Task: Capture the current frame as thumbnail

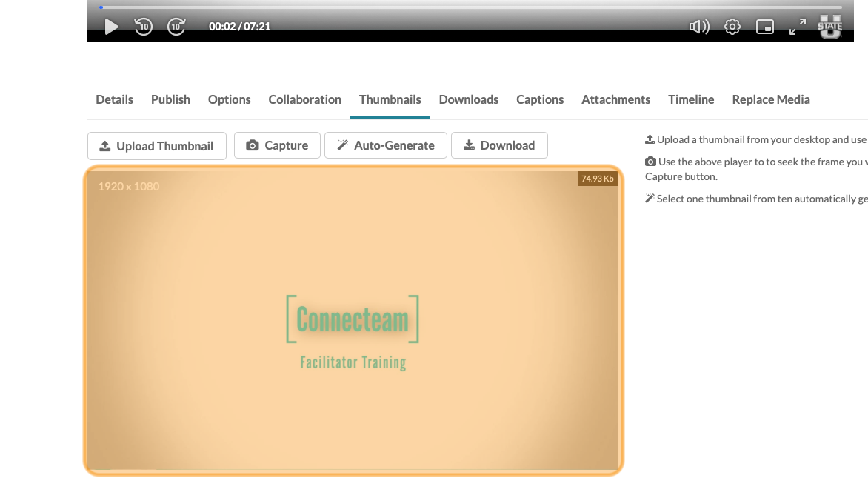Action: pos(277,145)
